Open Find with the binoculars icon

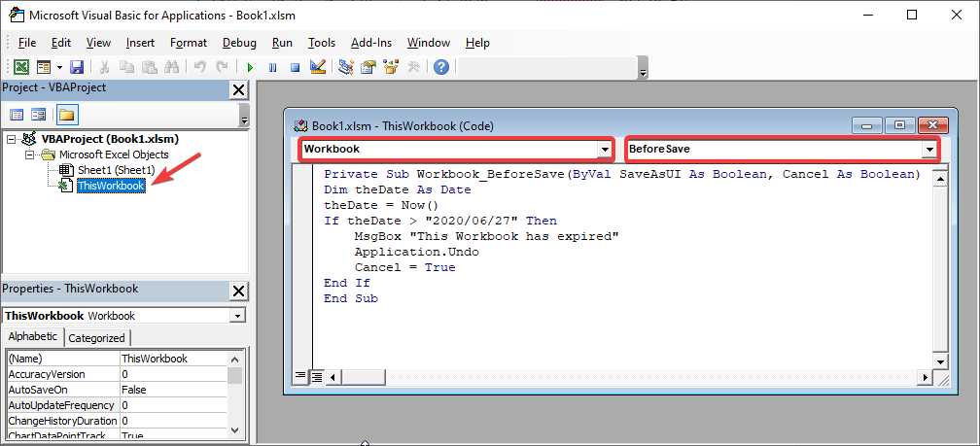click(x=172, y=67)
